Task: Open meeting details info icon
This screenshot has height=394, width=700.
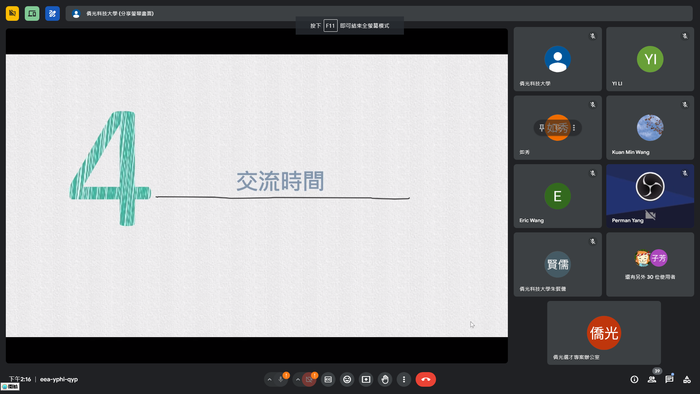Action: [x=634, y=379]
